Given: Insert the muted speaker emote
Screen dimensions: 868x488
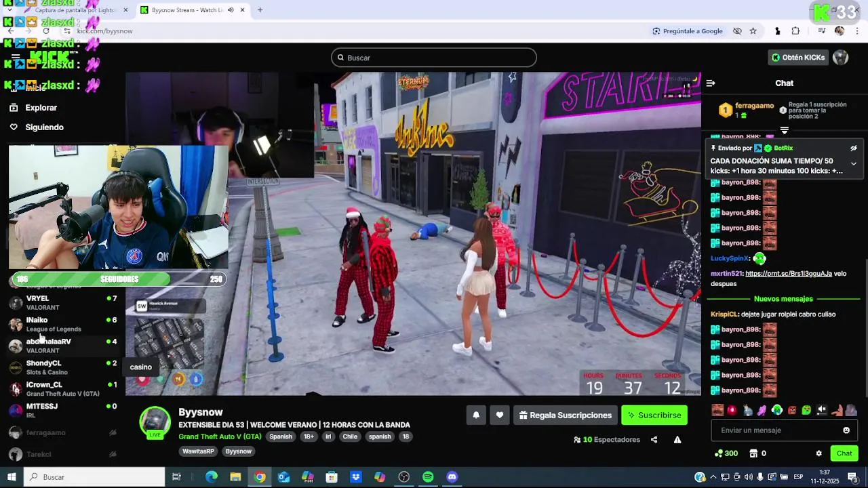Looking at the screenshot, I should pos(821,410).
